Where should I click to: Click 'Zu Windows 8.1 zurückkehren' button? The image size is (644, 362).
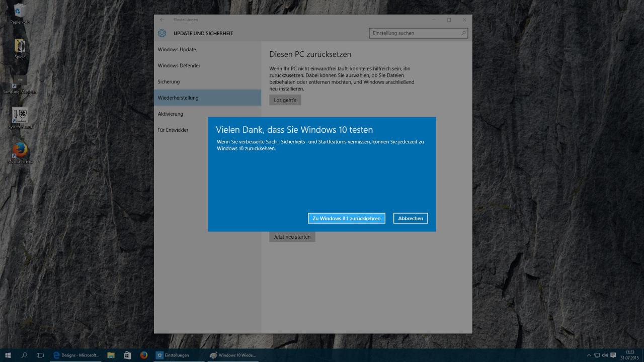click(347, 218)
